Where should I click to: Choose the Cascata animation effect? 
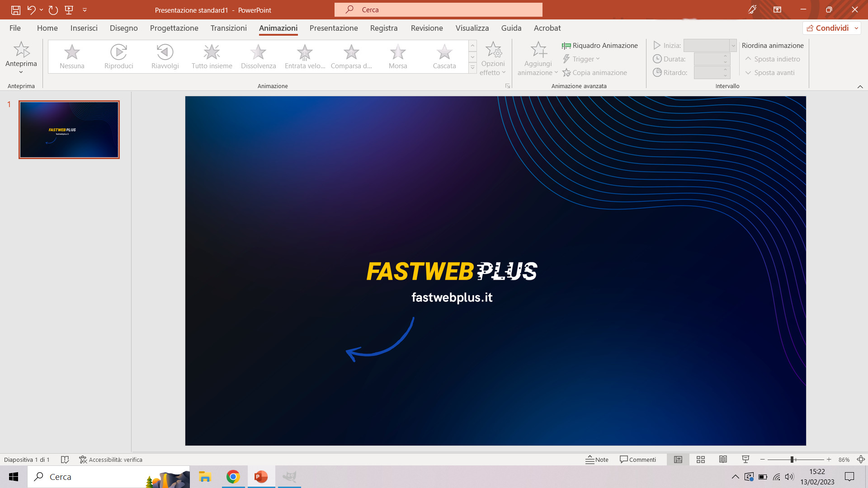tap(444, 56)
